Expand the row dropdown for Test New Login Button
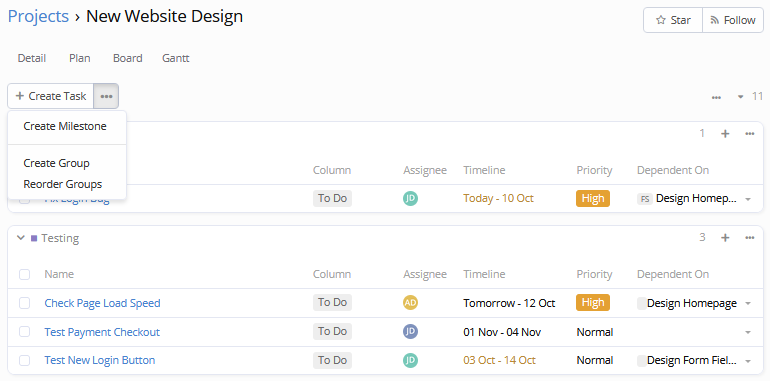Image resolution: width=770 pixels, height=381 pixels. pos(748,361)
